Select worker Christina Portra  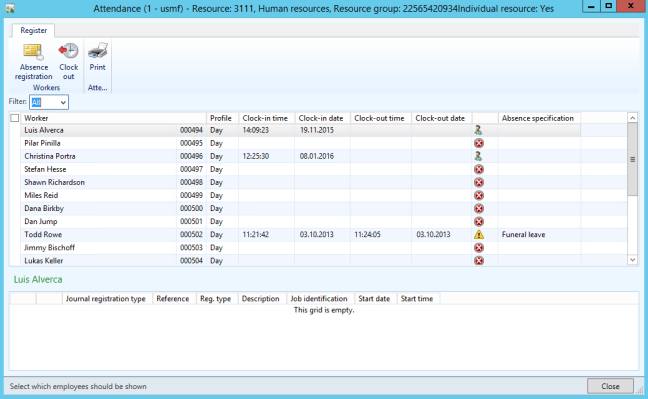[x=50, y=156]
